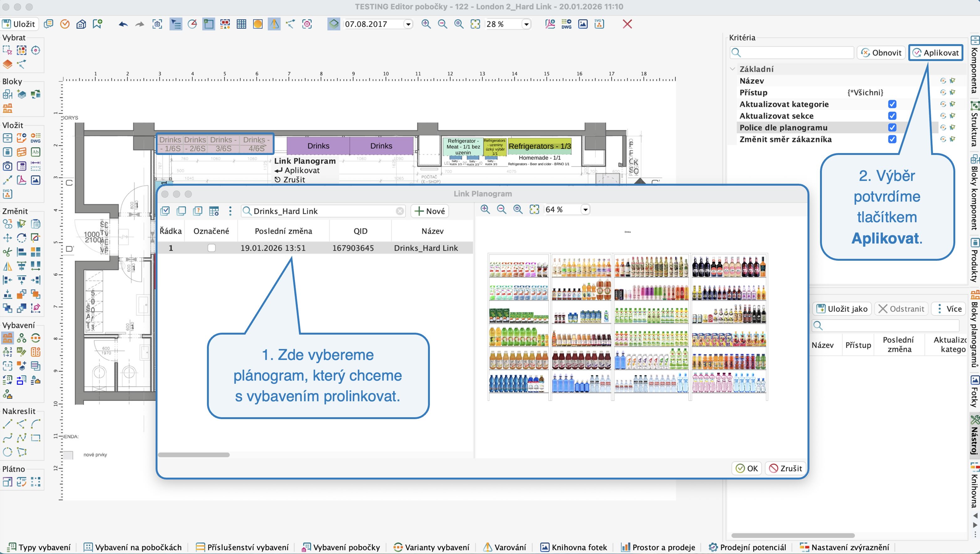Click the rotate tool in Změnit section
The width and height of the screenshot is (980, 554).
22,238
